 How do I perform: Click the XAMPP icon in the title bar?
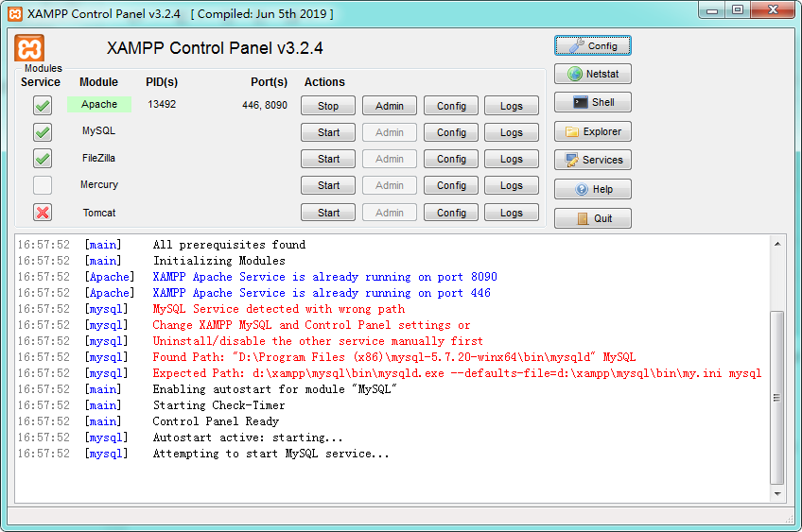pos(15,14)
